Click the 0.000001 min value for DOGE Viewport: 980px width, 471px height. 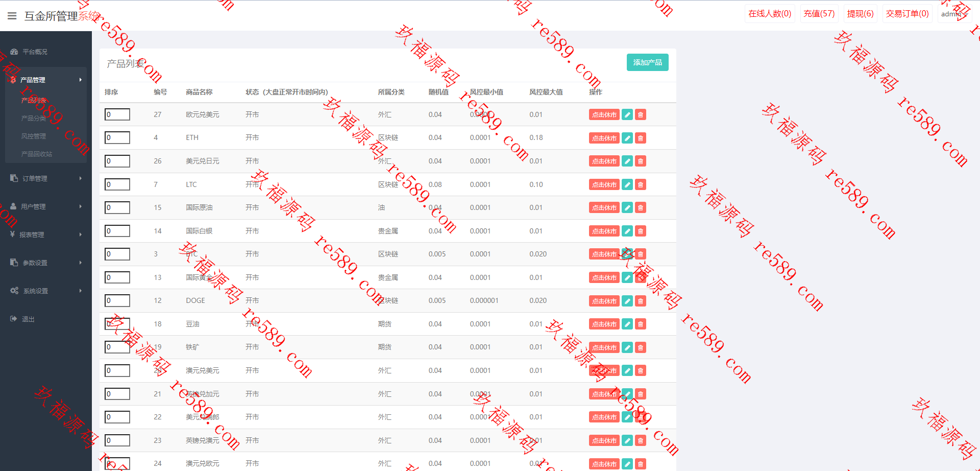click(484, 300)
